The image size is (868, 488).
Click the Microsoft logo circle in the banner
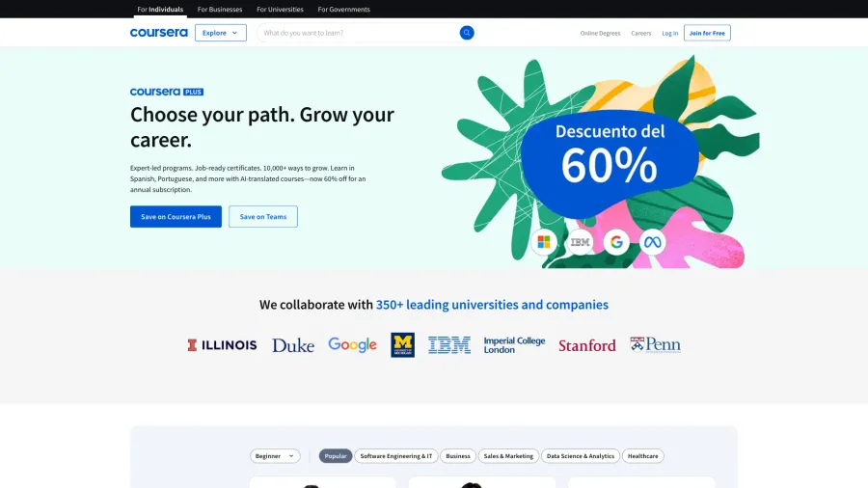(x=544, y=242)
